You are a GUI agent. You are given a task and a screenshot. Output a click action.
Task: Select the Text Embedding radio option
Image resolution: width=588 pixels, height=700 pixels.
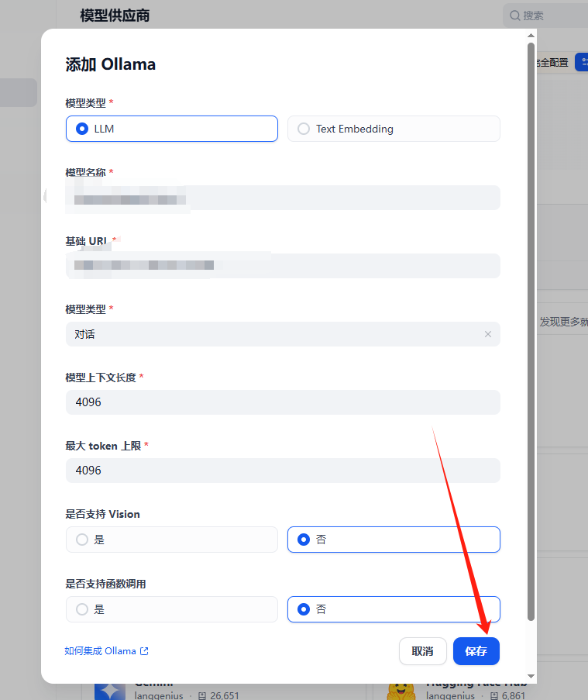tap(394, 129)
